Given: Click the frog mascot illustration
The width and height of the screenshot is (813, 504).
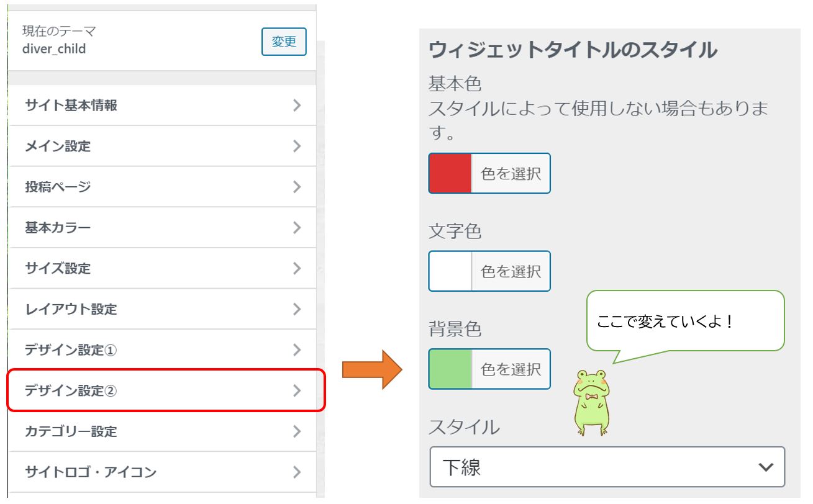Looking at the screenshot, I should [x=591, y=403].
